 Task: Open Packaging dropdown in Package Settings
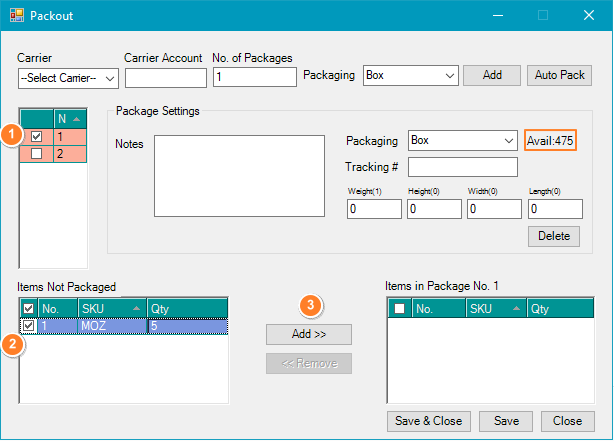point(462,141)
